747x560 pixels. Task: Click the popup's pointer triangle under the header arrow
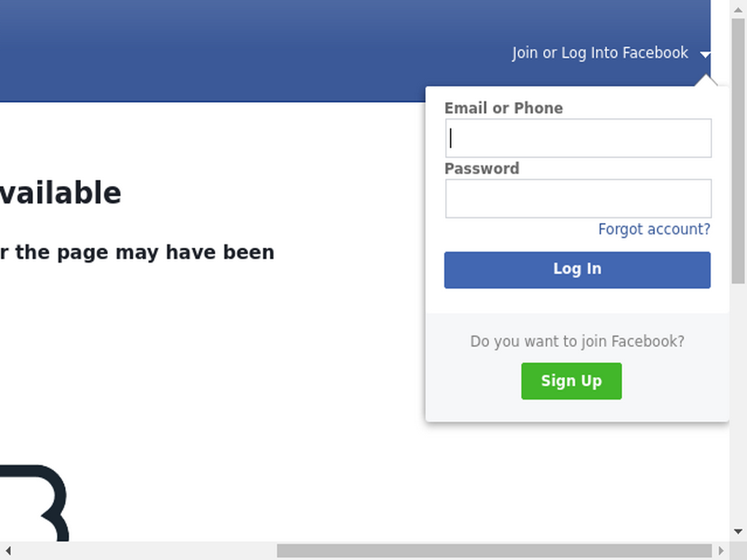[x=706, y=80]
